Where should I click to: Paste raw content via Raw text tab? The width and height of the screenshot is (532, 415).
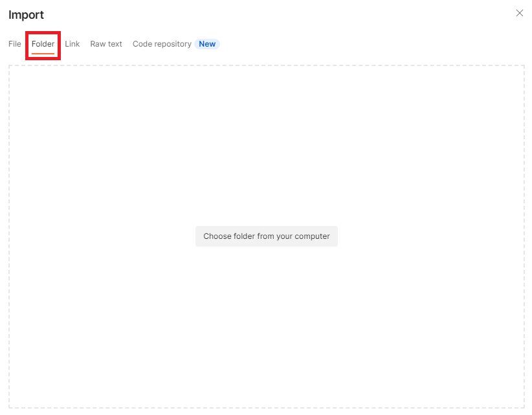tap(106, 44)
